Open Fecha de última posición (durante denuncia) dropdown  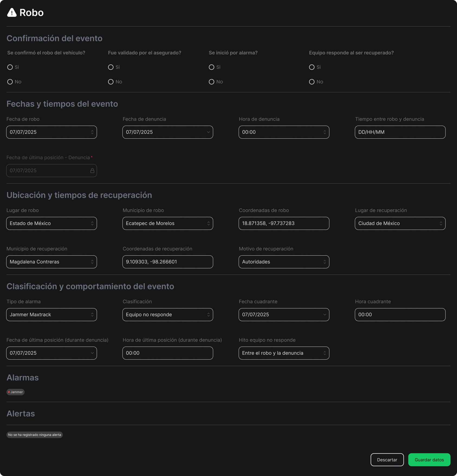click(51, 353)
